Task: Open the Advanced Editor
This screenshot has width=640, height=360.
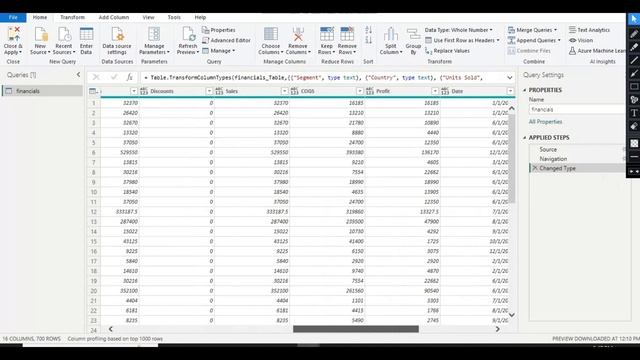Action: pos(227,40)
